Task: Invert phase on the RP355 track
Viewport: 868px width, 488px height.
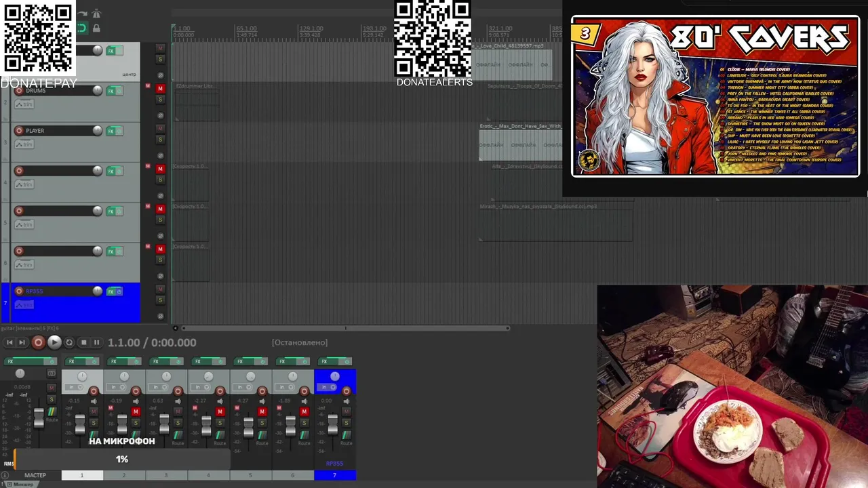Action: point(161,316)
